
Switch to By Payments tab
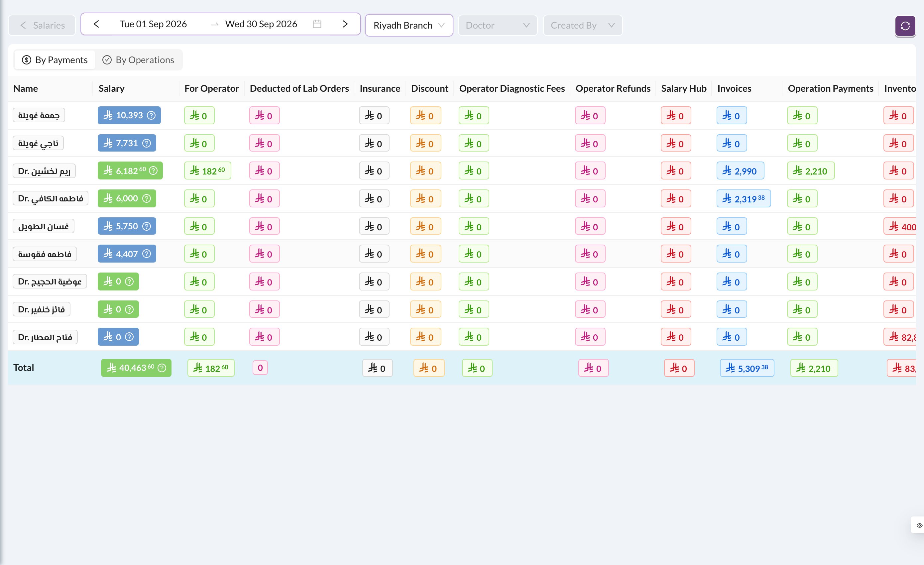pos(55,60)
